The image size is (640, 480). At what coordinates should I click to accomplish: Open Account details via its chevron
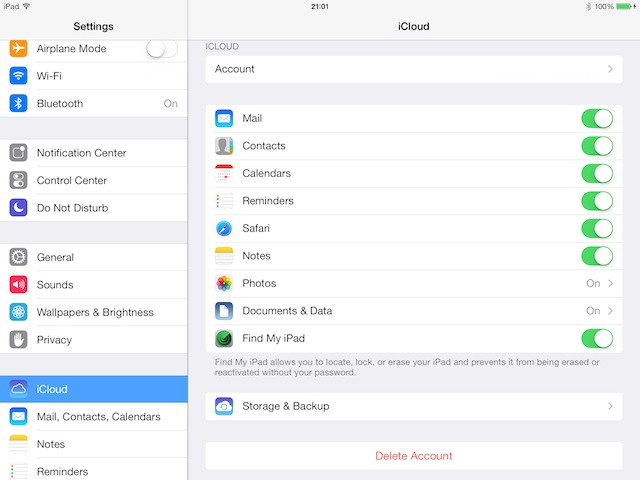(610, 69)
